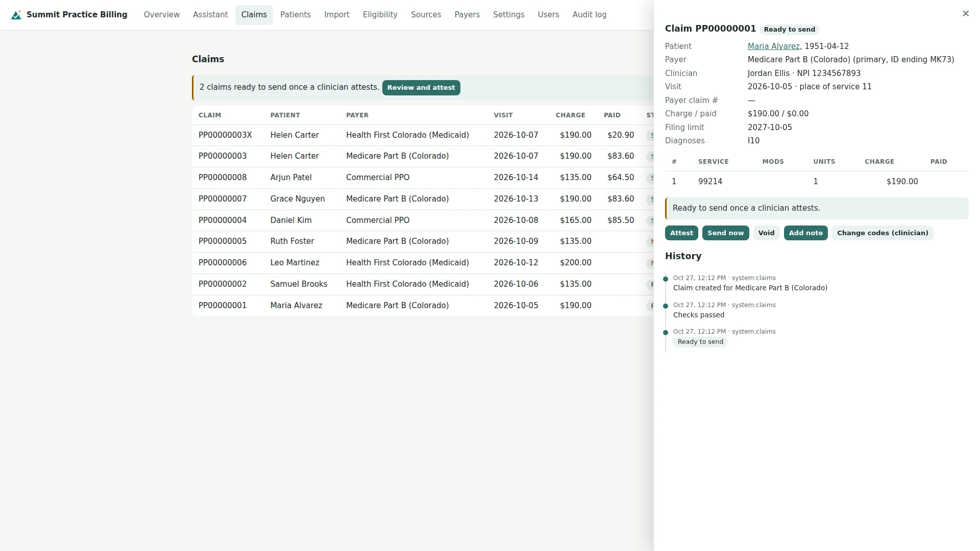This screenshot has height=551, width=980.
Task: Select claim PP00000003 for Helen Carter
Action: click(x=423, y=156)
